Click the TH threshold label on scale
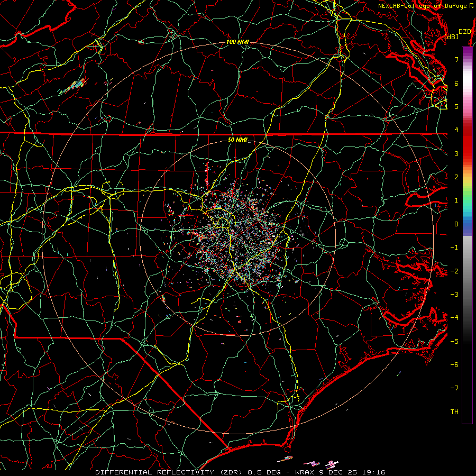 [454, 412]
